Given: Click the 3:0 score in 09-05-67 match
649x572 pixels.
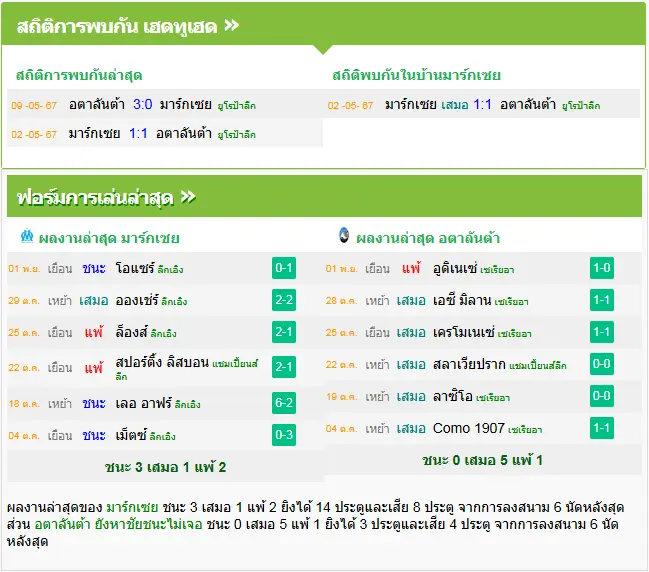Looking at the screenshot, I should (x=143, y=104).
